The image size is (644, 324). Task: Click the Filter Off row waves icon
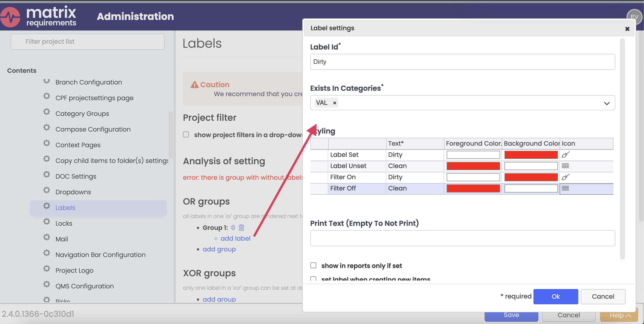click(565, 188)
